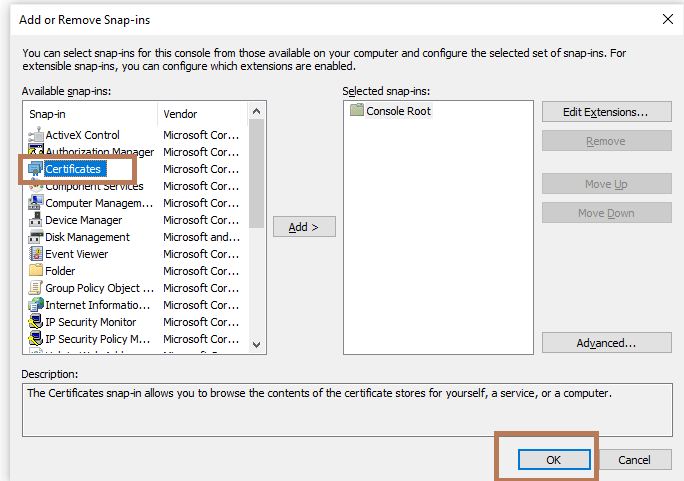Click the Internet Information Services icon
The height and width of the screenshot is (481, 684).
(36, 305)
